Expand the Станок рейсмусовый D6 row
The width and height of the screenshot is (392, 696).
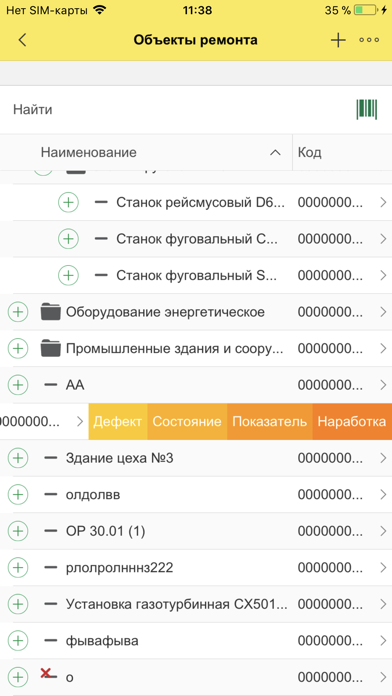[68, 202]
